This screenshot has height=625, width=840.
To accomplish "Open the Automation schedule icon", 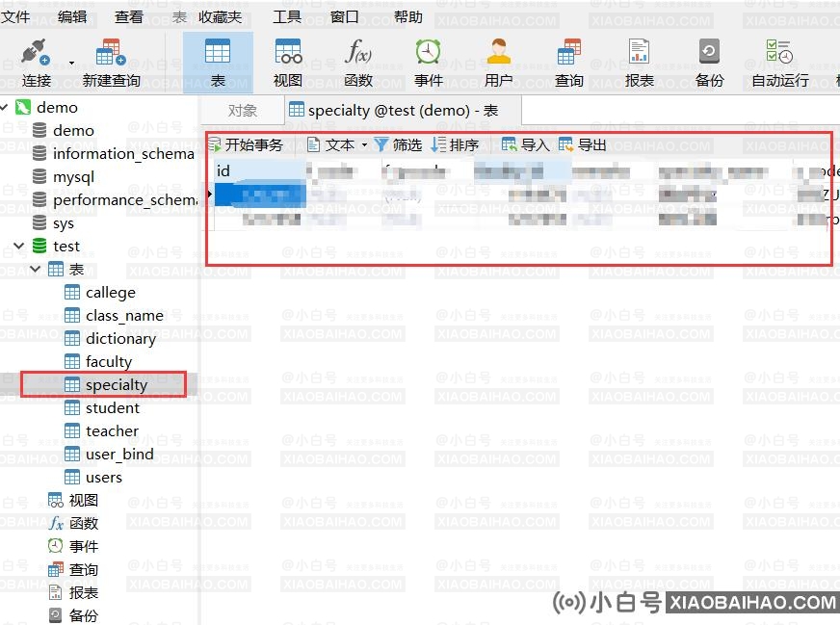I will point(779,52).
